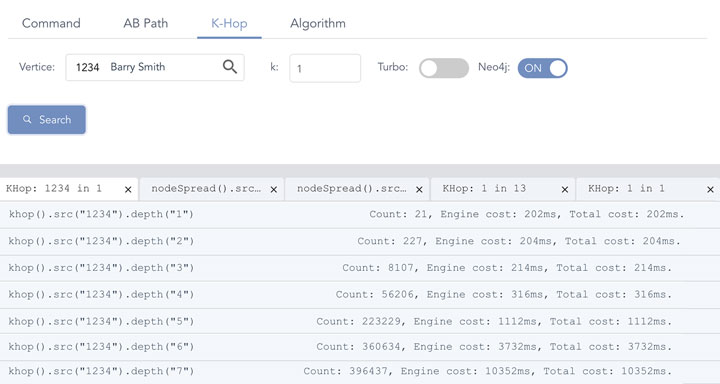The image size is (720, 384).
Task: Close the 'KHop: 1 in 1' tab
Action: pyautogui.click(x=710, y=189)
